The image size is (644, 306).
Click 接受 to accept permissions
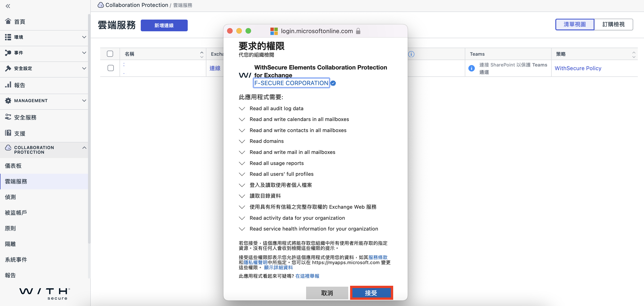tap(371, 292)
